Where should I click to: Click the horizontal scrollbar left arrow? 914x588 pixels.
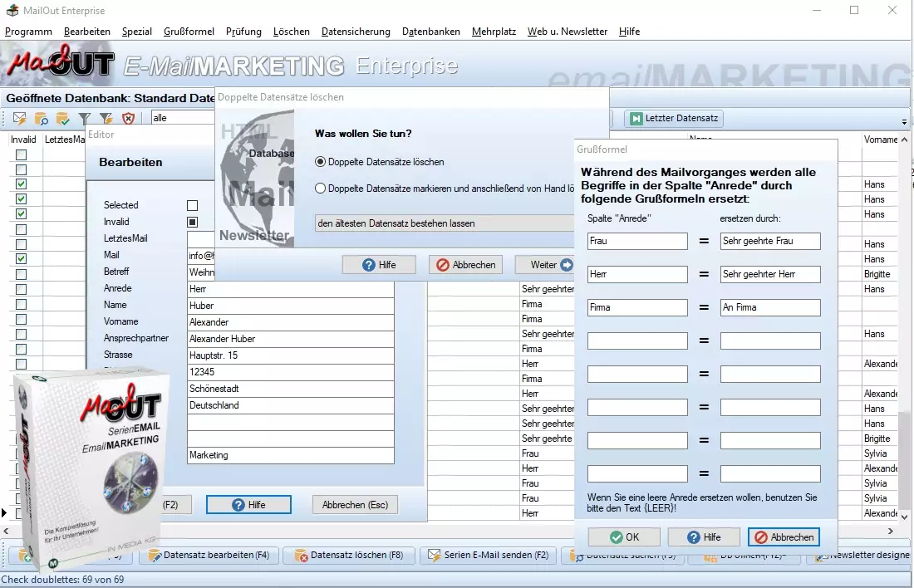point(6,531)
